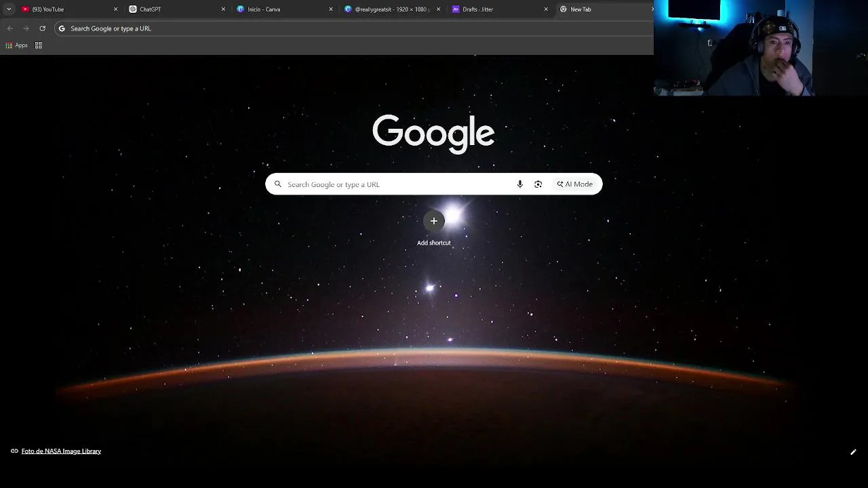The width and height of the screenshot is (868, 488).
Task: Switch to the ChatGPT tab
Action: click(x=176, y=9)
